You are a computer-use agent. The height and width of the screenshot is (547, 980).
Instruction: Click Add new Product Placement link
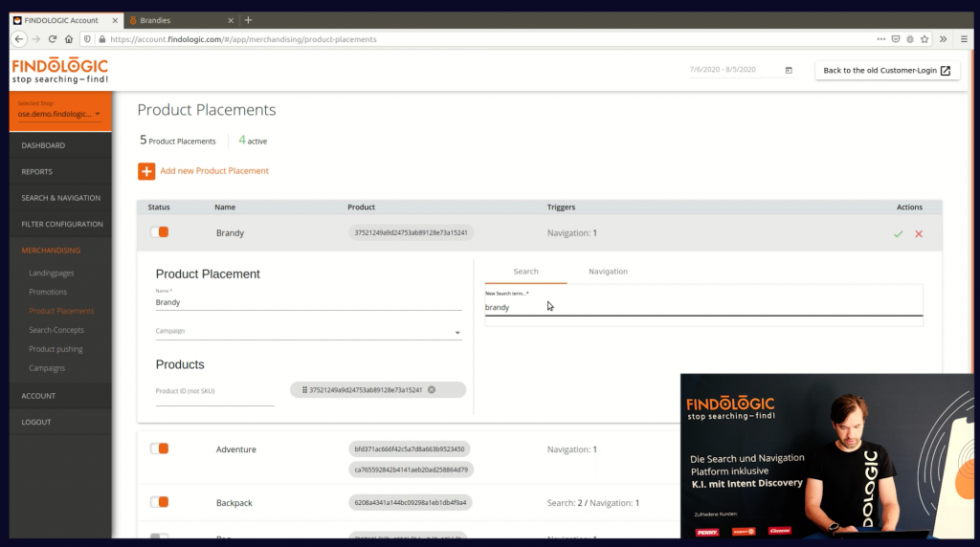[x=214, y=171]
